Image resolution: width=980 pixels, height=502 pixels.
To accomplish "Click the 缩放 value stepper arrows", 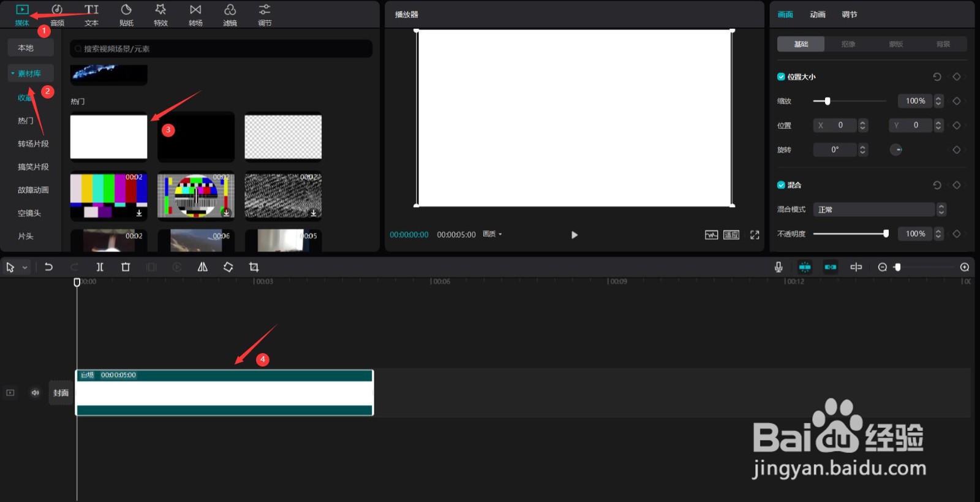I will 938,101.
